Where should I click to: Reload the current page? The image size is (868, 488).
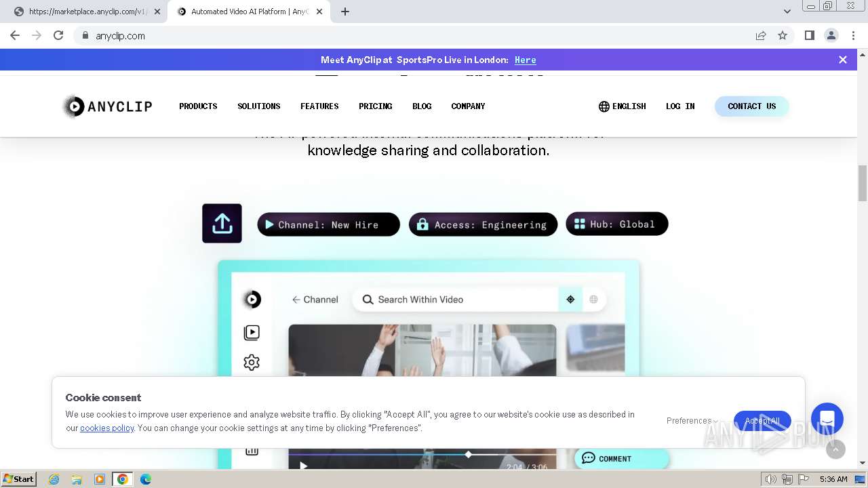[58, 35]
